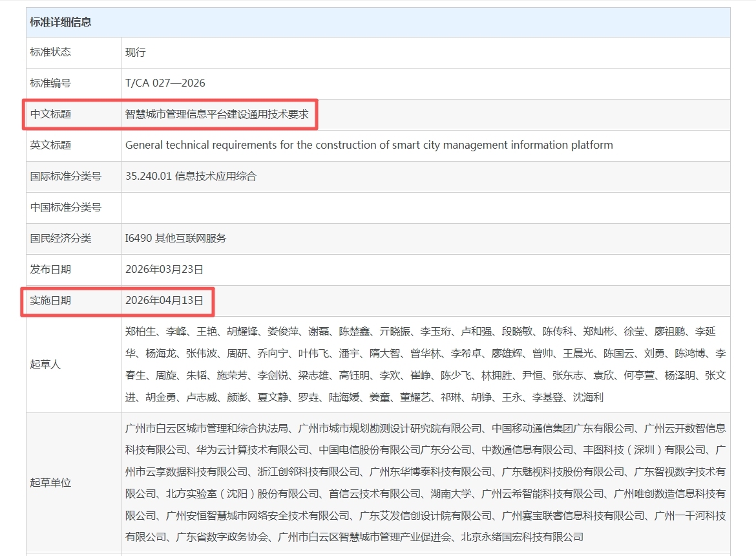Click the standard number T/CA 027—2026
Viewport: 756px width, 556px height.
click(165, 83)
